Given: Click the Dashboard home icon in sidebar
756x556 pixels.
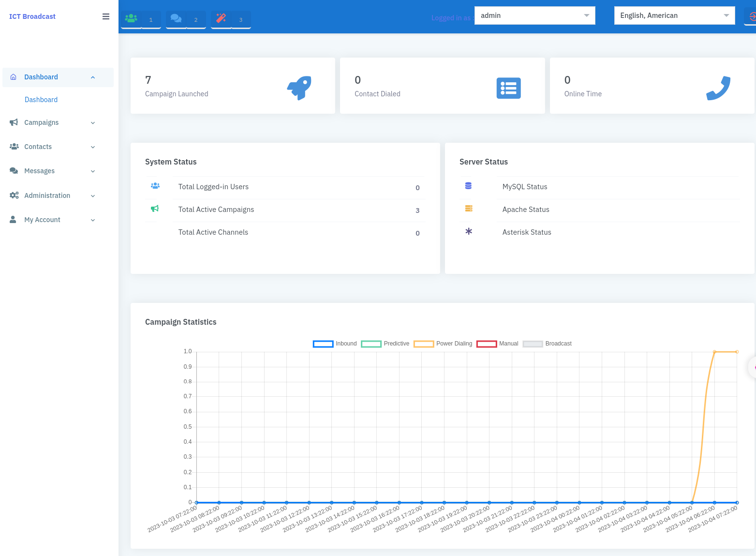Looking at the screenshot, I should coord(14,77).
